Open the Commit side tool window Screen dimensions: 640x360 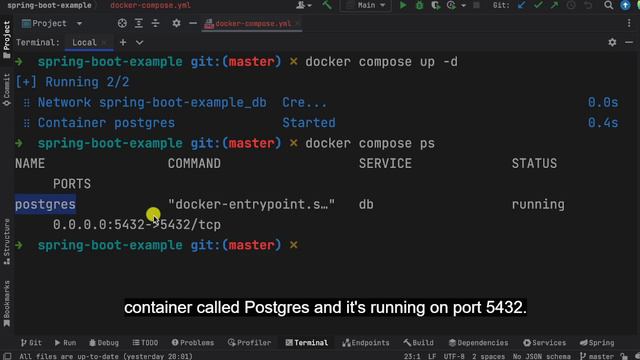6,89
